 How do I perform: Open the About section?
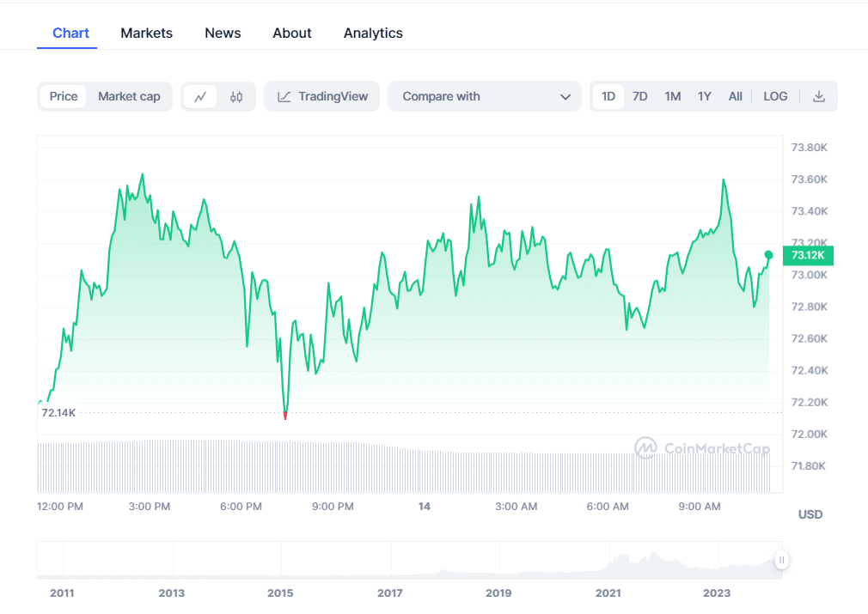point(291,33)
